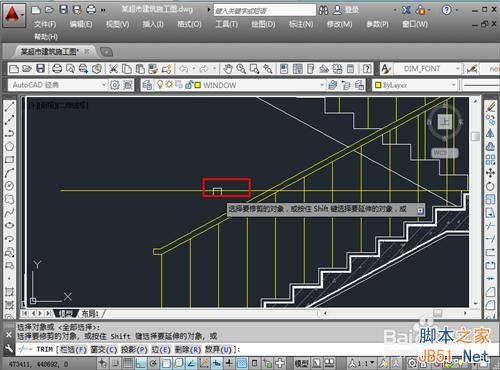Select the Hatch tool

[x=9, y=292]
